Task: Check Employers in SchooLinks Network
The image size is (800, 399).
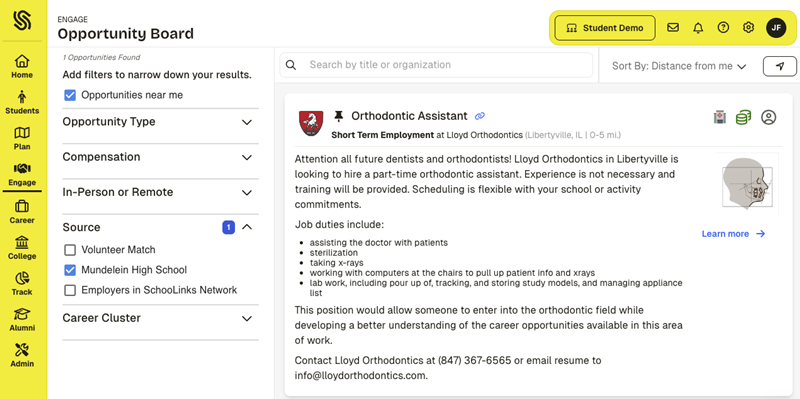Action: tap(70, 290)
